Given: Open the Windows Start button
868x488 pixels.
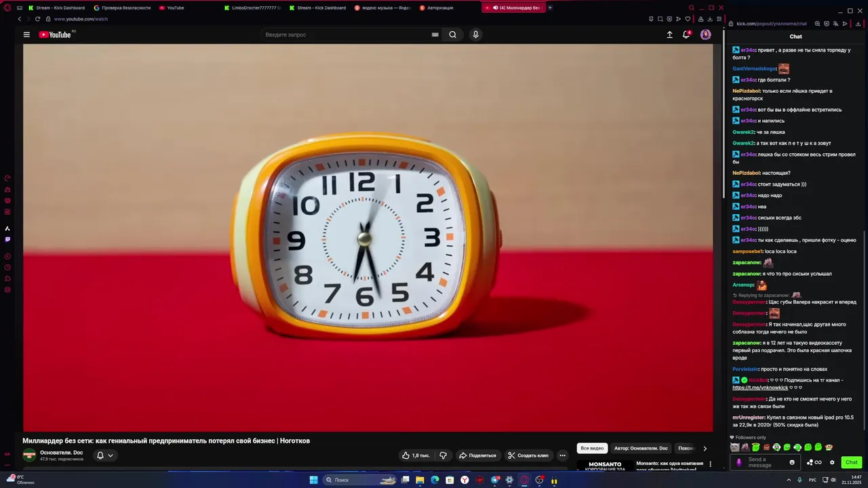Looking at the screenshot, I should pyautogui.click(x=313, y=480).
